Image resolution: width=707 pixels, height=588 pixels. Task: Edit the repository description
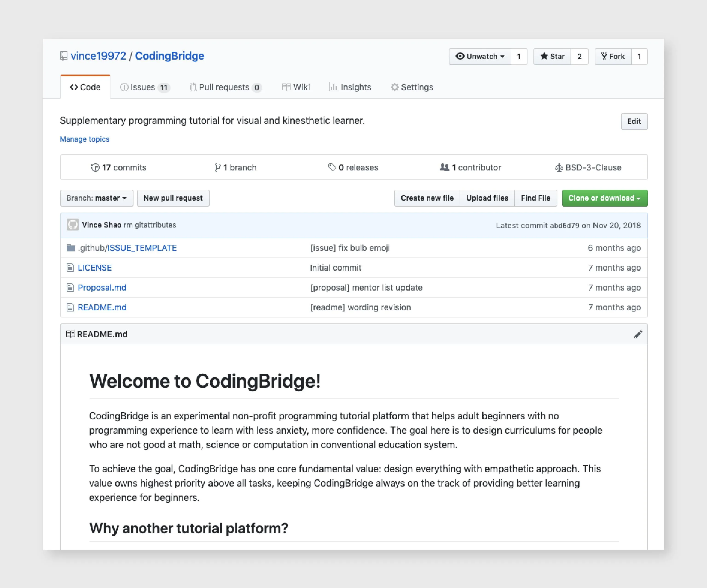coord(634,121)
